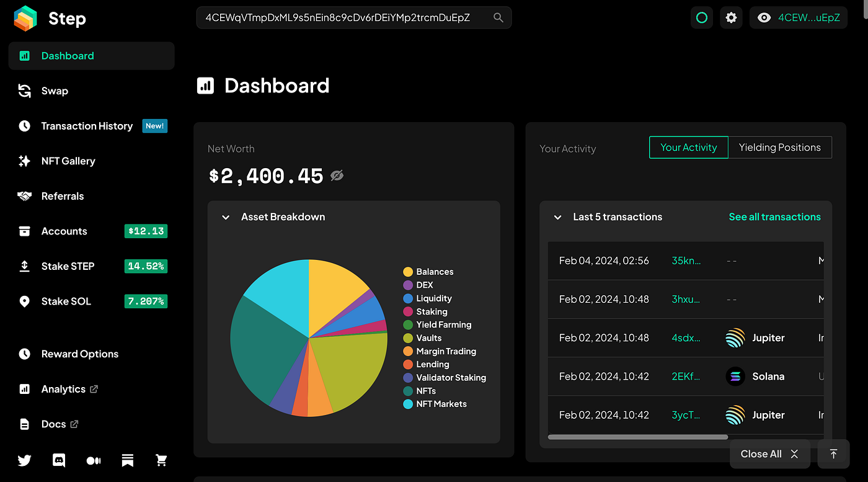Click the search magnifier icon in address bar
The image size is (868, 482).
498,17
